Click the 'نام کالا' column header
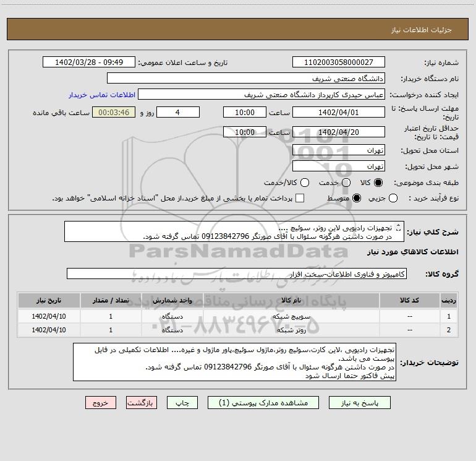476x461 pixels. [x=291, y=300]
